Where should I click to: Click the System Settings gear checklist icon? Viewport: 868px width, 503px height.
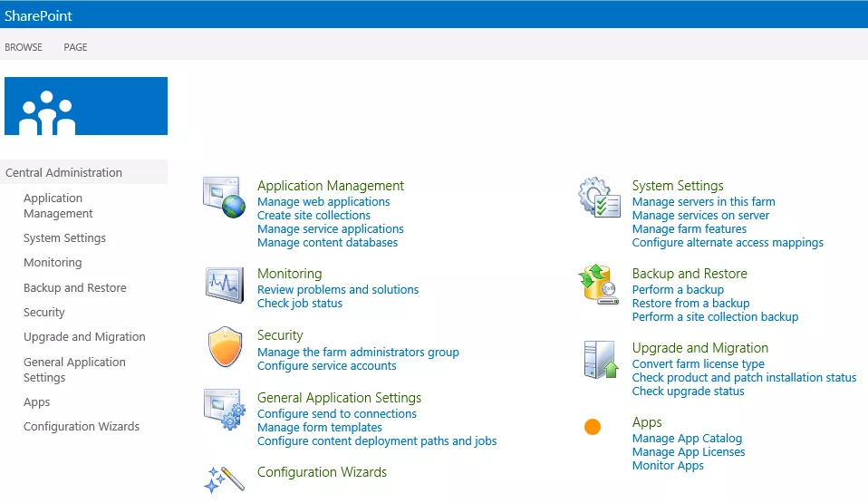point(599,198)
